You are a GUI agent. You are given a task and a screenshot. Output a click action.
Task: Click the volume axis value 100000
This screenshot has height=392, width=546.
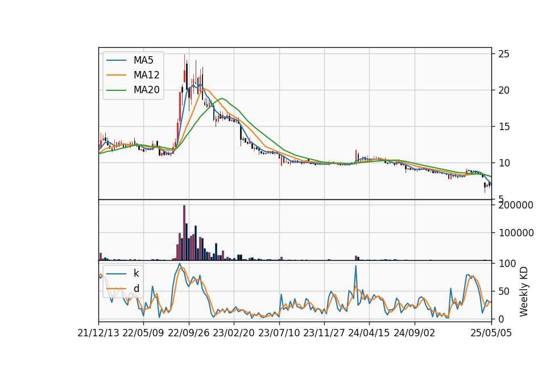[x=516, y=233]
